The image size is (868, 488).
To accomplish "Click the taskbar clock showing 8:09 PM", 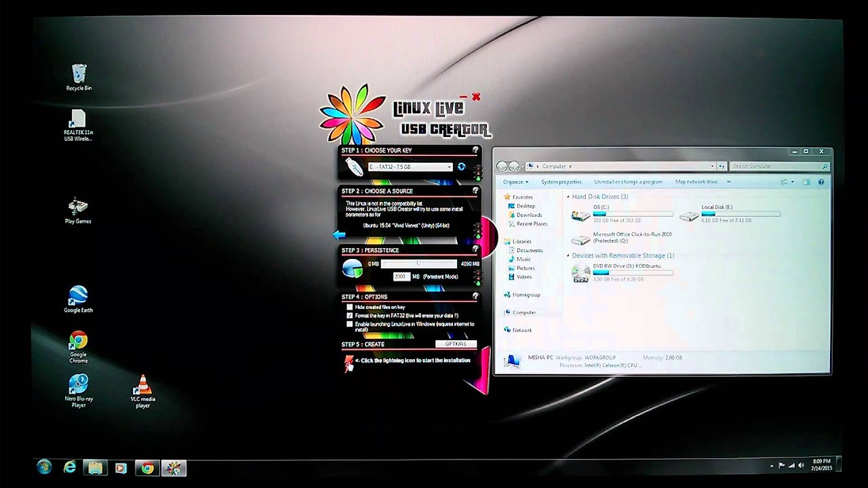I will [821, 464].
